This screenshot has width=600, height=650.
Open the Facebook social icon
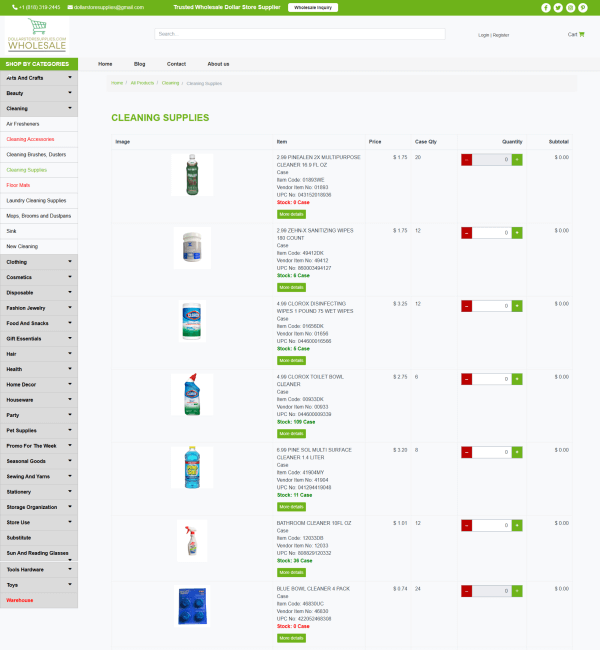[546, 7]
